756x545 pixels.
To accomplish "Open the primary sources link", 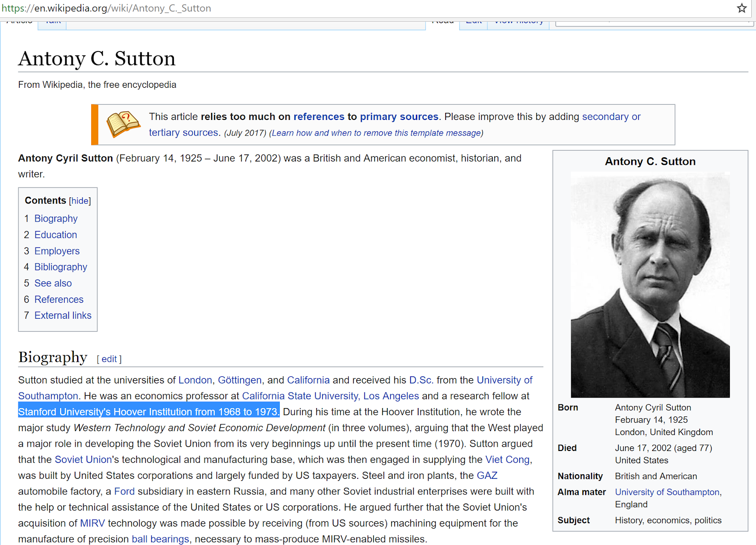I will tap(399, 117).
